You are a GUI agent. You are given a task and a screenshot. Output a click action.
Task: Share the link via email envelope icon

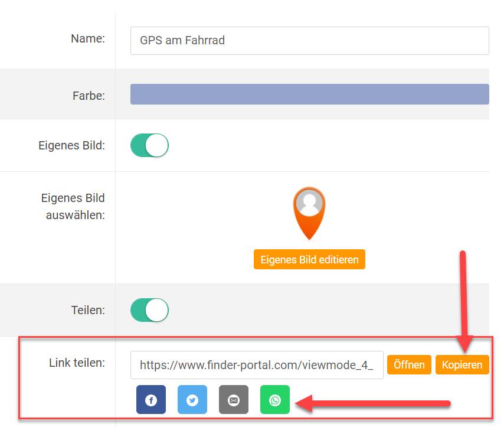pos(233,400)
